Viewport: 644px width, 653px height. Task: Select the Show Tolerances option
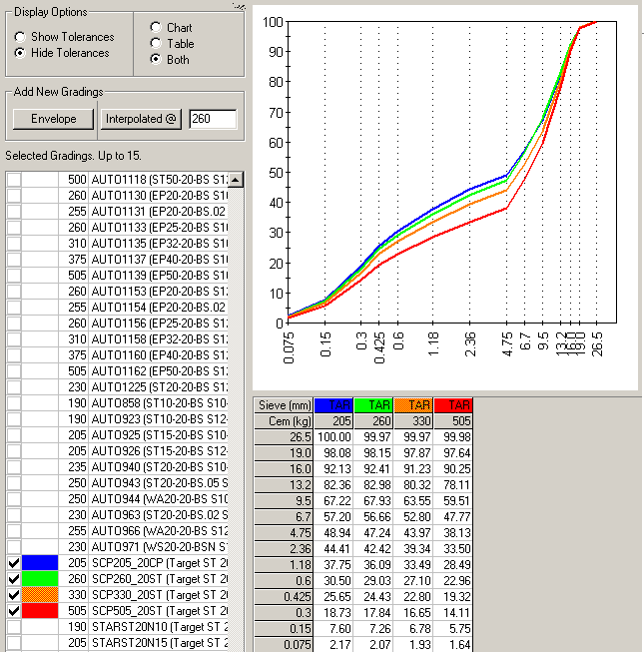point(20,37)
